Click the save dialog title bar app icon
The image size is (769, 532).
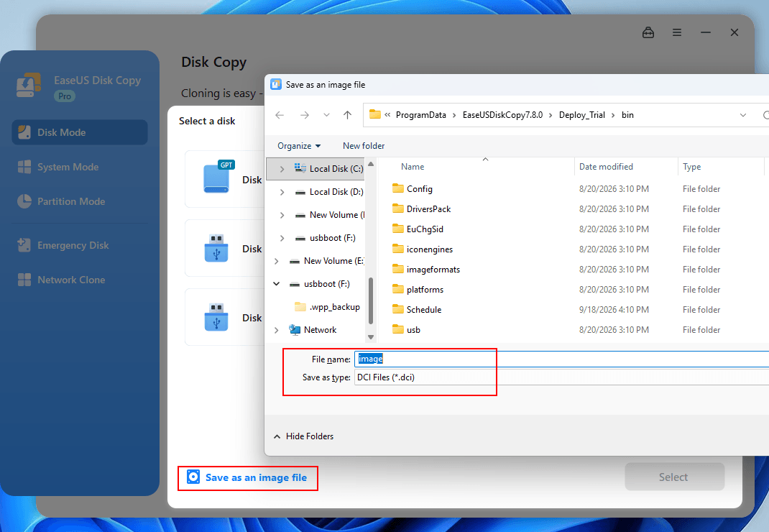(x=276, y=84)
